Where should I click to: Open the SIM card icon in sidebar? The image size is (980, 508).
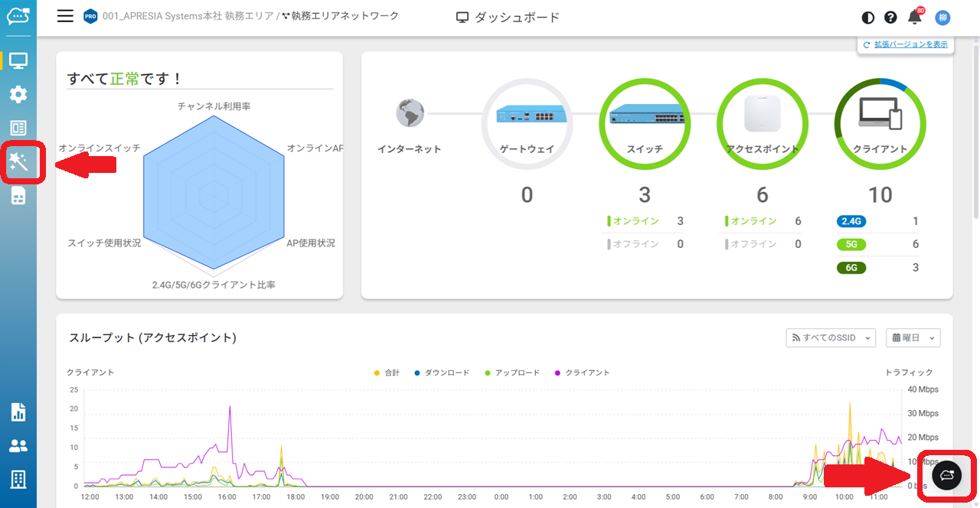point(18,196)
